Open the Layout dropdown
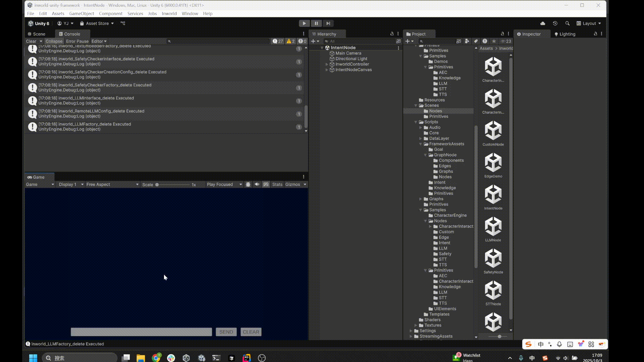 [589, 23]
